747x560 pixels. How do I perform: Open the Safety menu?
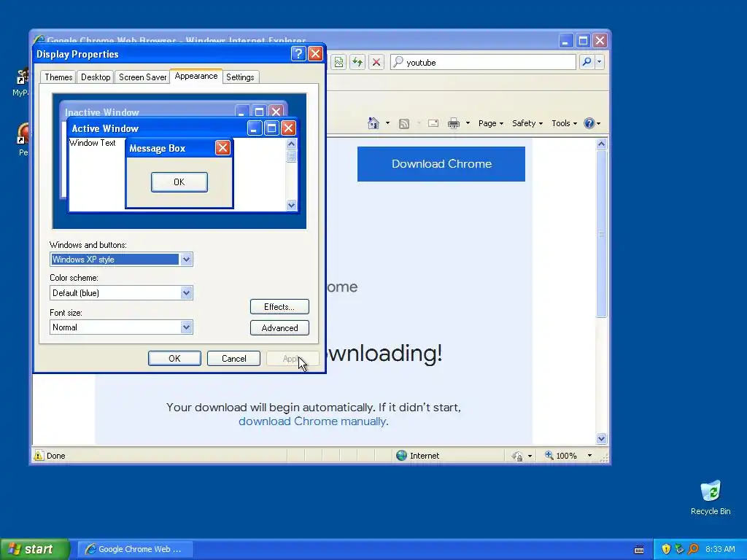[x=527, y=123]
